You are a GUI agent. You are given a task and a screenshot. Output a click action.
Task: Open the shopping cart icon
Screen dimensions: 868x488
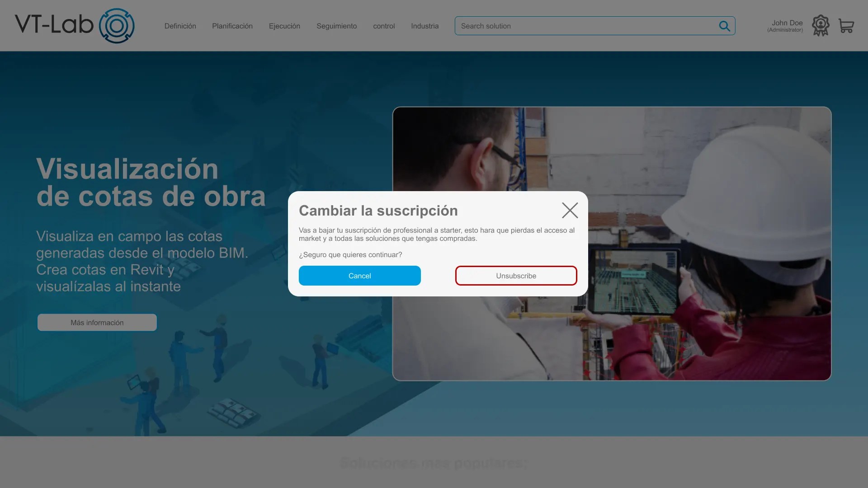click(x=846, y=26)
